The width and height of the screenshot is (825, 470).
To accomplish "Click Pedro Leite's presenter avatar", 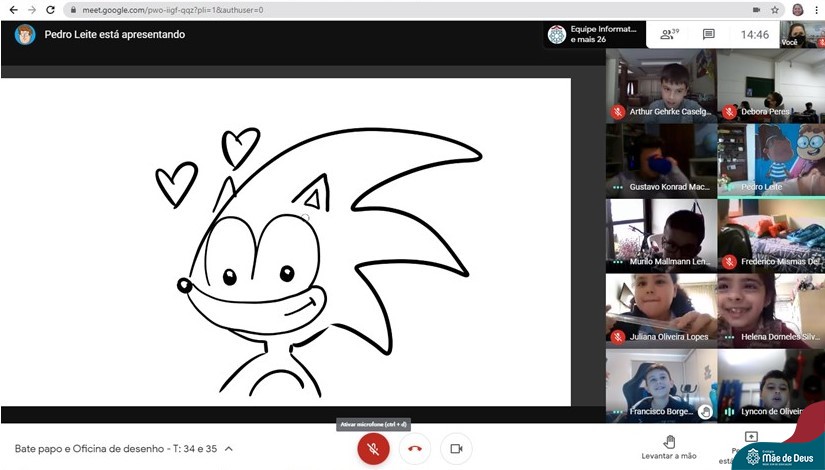I will click(25, 34).
